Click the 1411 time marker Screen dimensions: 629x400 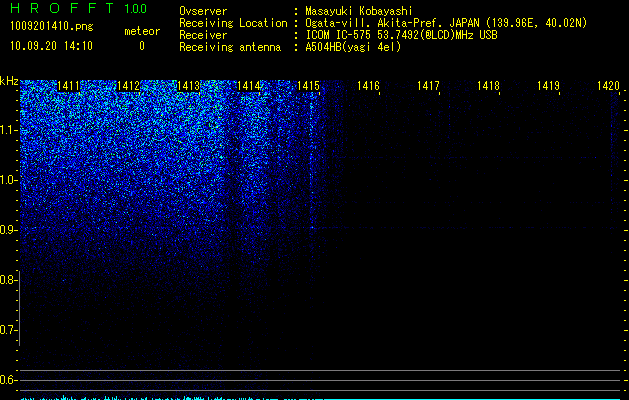pos(68,86)
